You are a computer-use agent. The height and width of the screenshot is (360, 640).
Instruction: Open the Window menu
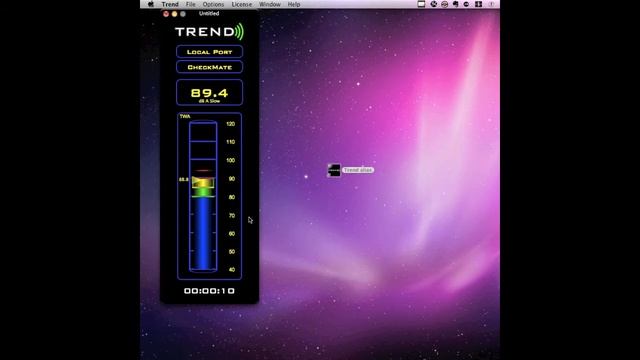click(269, 4)
